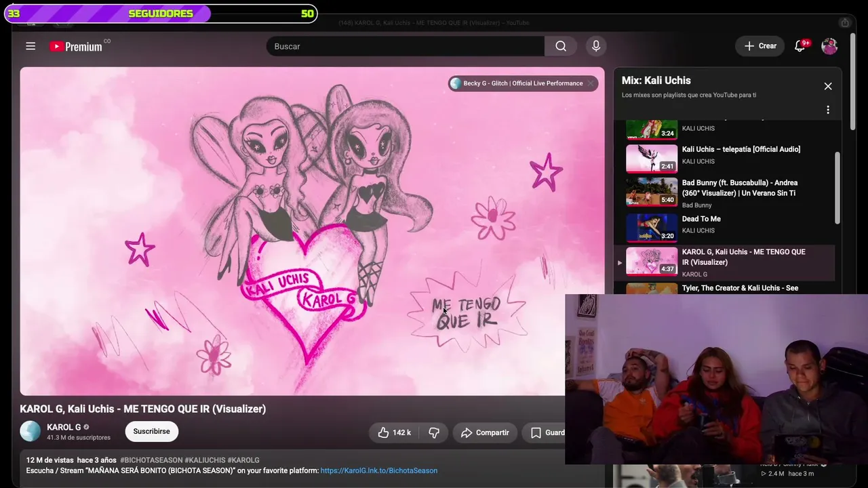
Task: Click the Mix playlist scrollbar
Action: click(837, 188)
